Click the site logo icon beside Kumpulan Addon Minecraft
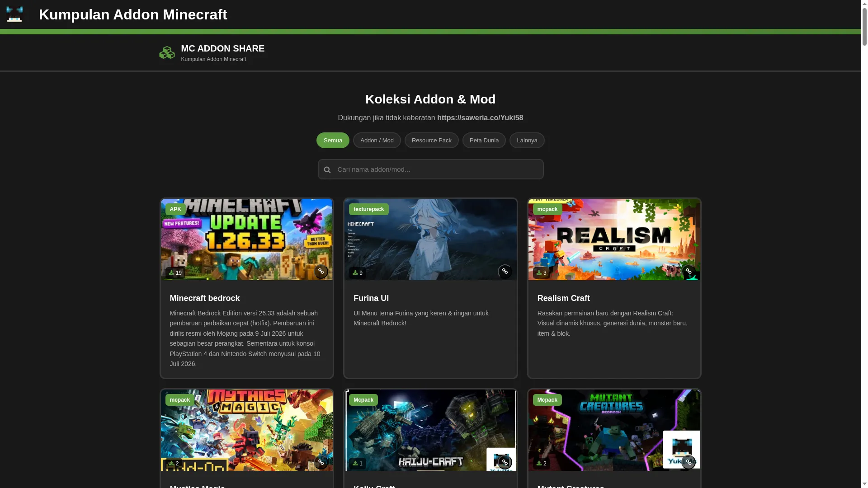The image size is (868, 488). tap(14, 14)
